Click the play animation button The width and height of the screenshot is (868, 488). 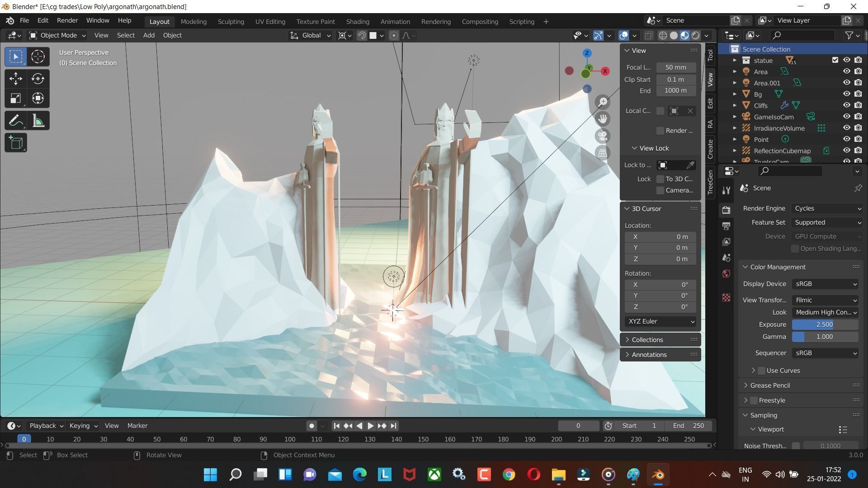pyautogui.click(x=370, y=426)
